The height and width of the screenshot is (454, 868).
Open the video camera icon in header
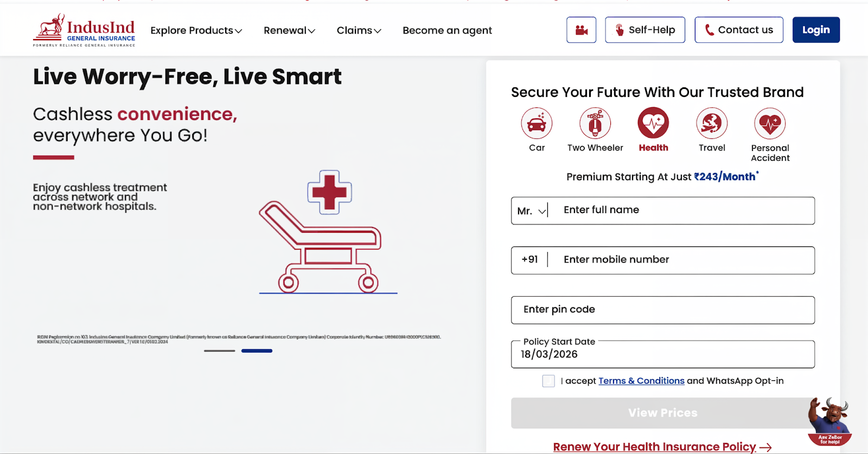(x=580, y=30)
